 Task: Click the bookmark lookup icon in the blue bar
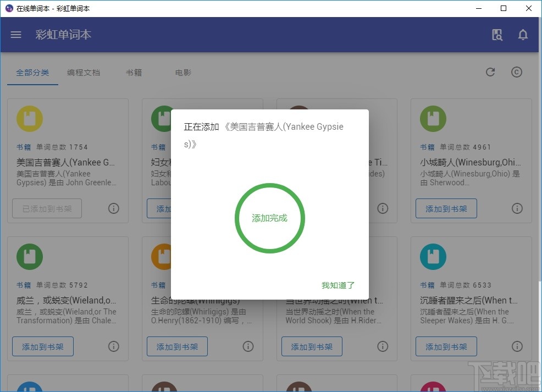(497, 34)
